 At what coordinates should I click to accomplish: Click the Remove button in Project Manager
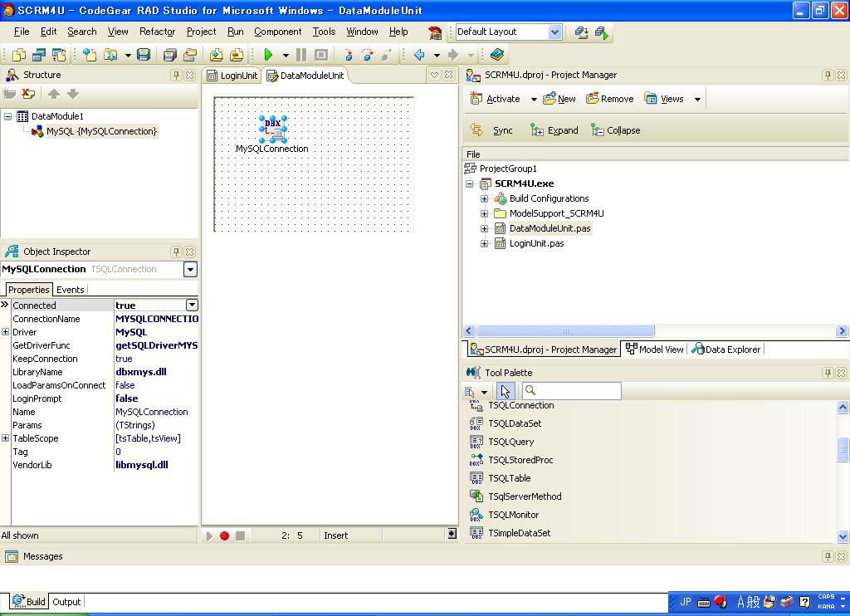[610, 100]
